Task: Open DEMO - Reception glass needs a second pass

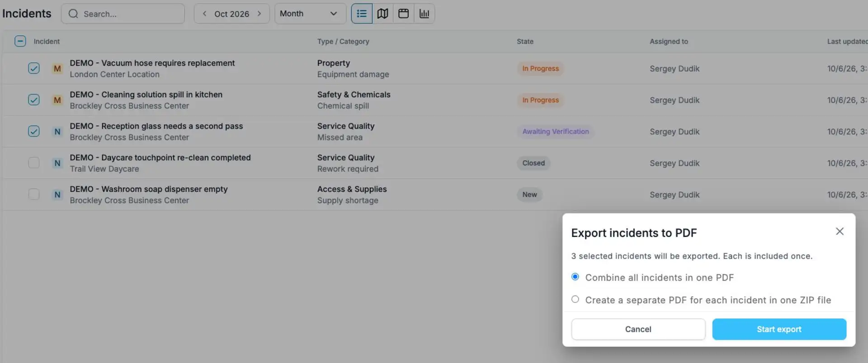Action: [156, 126]
